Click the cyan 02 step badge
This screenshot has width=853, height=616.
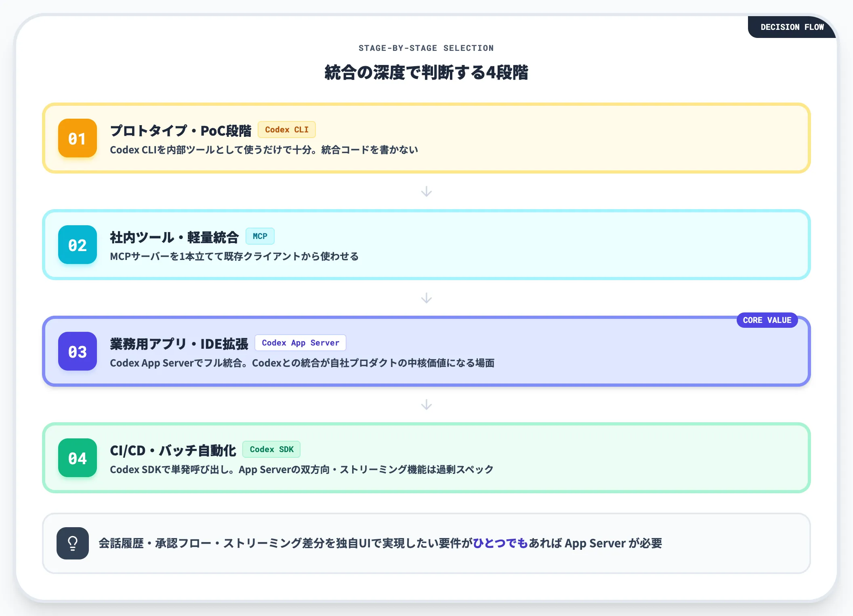(x=78, y=245)
